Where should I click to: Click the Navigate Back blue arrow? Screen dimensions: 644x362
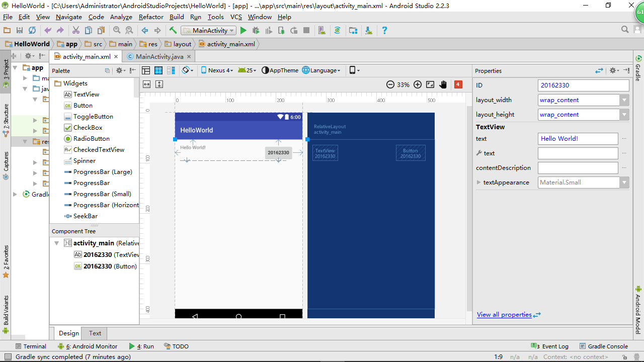[x=145, y=30]
